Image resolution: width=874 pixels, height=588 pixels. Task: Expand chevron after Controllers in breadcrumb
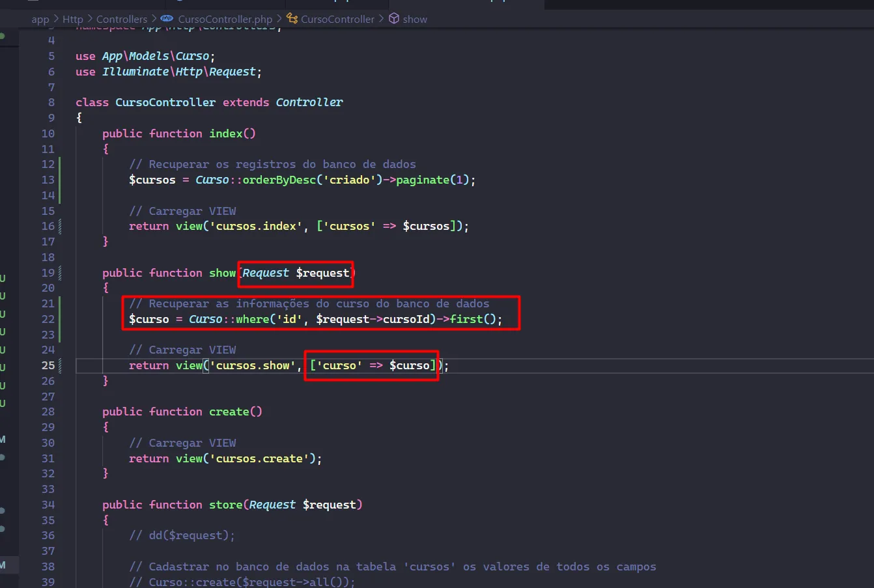154,19
